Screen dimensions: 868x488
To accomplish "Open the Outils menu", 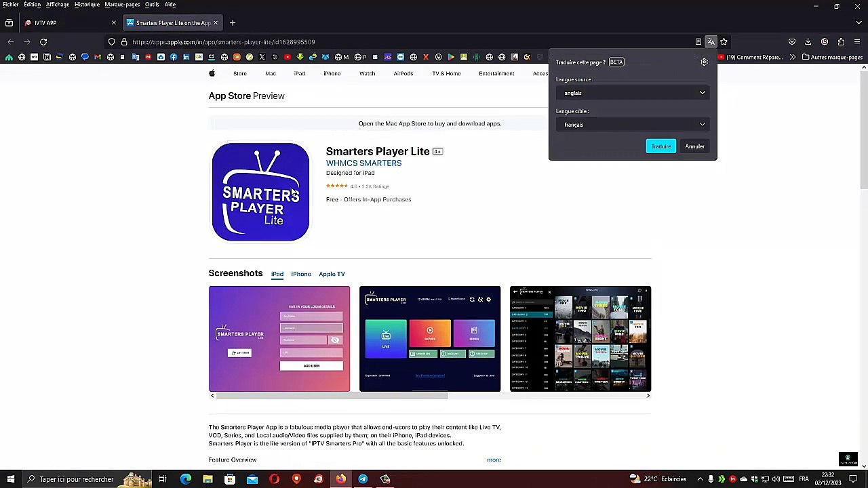I will pos(152,5).
